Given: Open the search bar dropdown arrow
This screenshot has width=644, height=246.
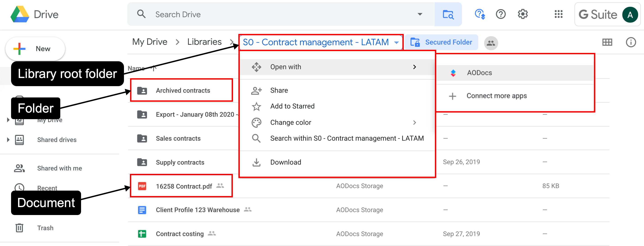Looking at the screenshot, I should pyautogui.click(x=420, y=14).
